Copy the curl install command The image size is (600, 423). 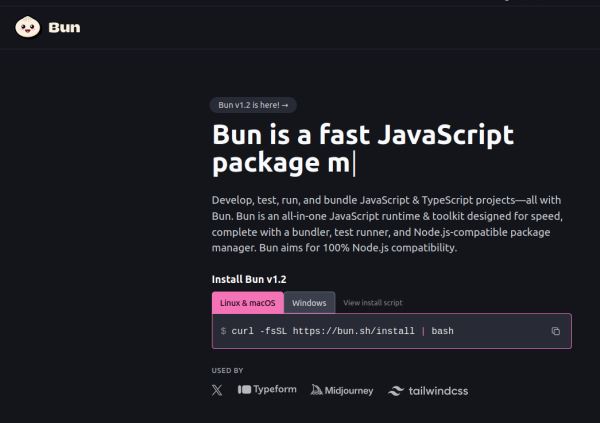[556, 331]
